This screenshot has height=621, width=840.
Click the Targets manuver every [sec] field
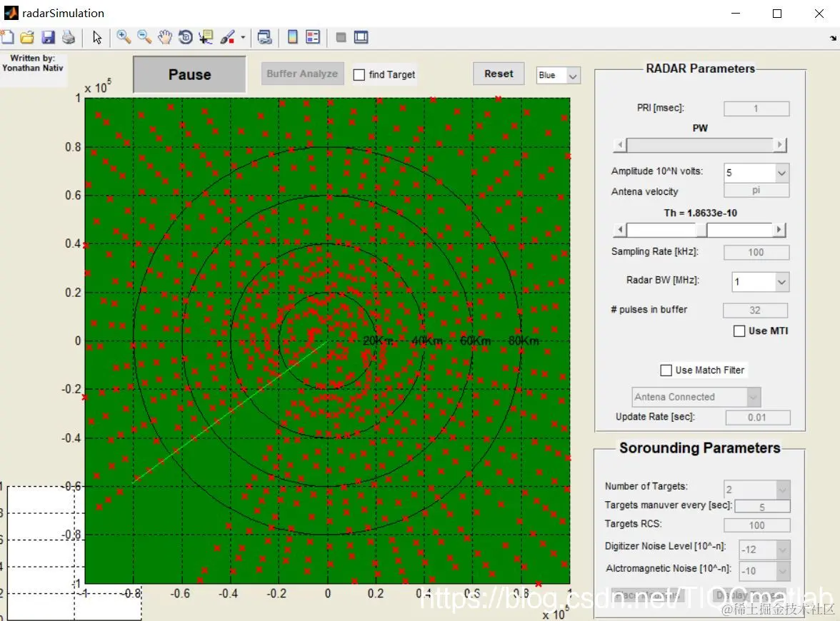coord(762,507)
